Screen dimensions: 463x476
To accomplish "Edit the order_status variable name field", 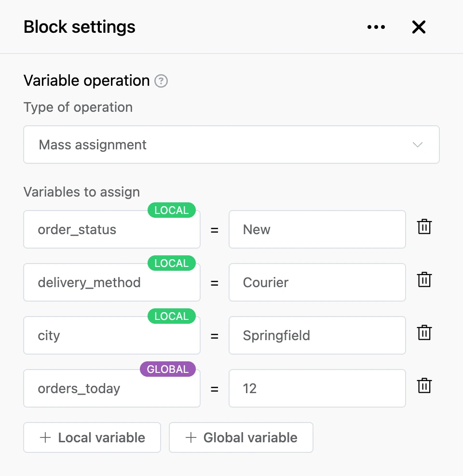I will click(112, 229).
